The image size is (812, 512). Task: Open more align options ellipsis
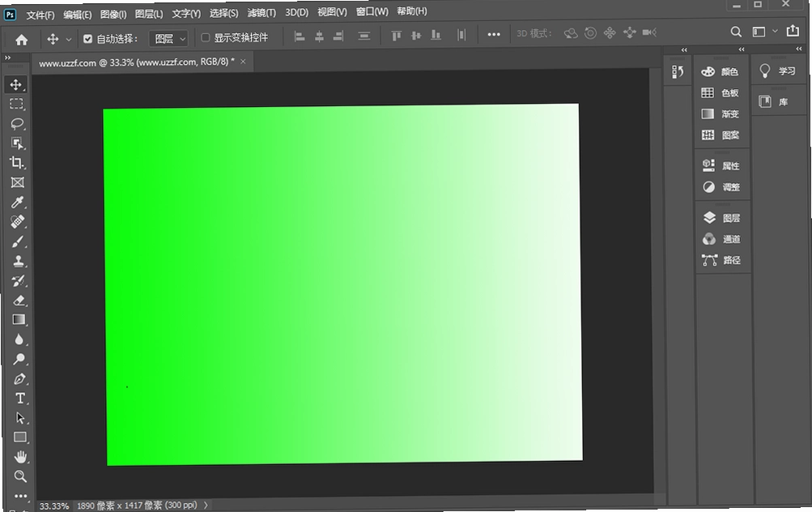(494, 34)
